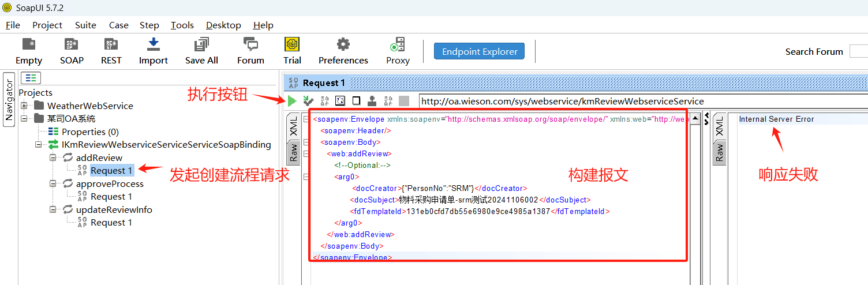Select Request 1 under approveProcess

pos(111,196)
